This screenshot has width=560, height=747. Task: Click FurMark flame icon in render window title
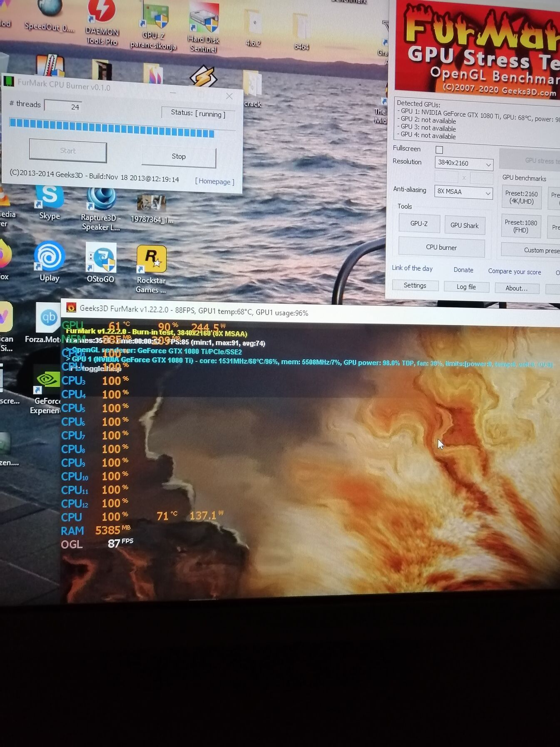71,307
